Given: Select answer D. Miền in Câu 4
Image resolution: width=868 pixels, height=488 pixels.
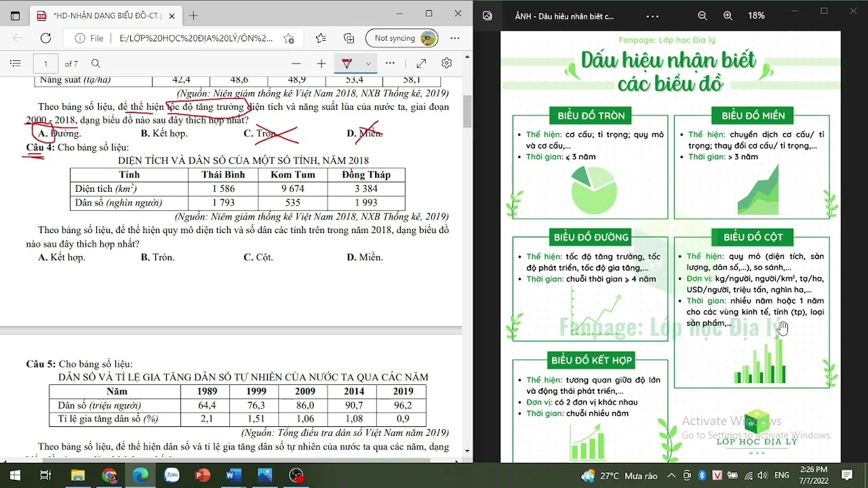Looking at the screenshot, I should (x=365, y=257).
